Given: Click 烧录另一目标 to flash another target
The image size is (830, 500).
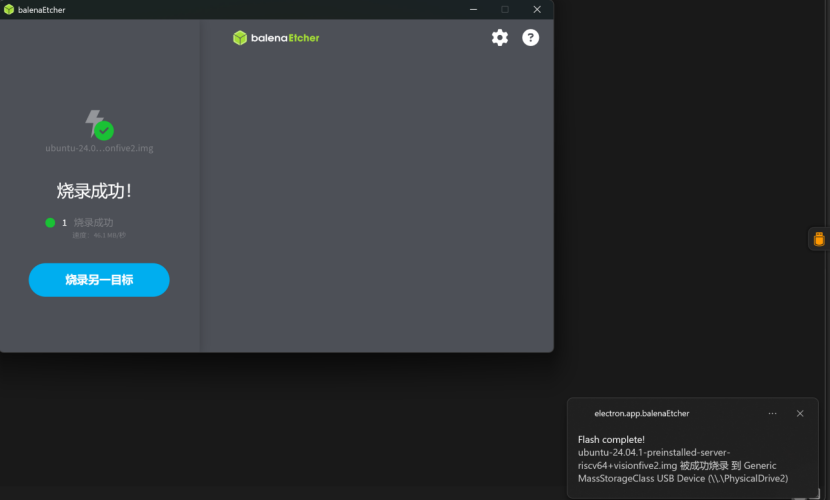Looking at the screenshot, I should (99, 280).
